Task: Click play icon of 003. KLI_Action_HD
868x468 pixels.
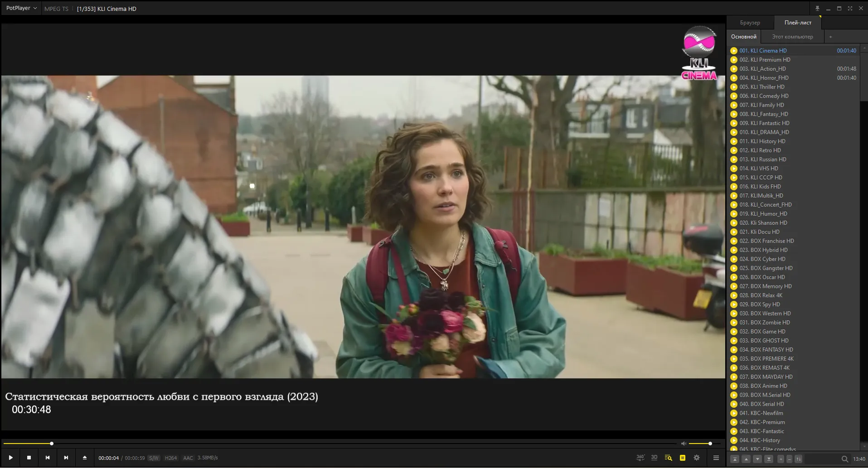Action: (734, 69)
